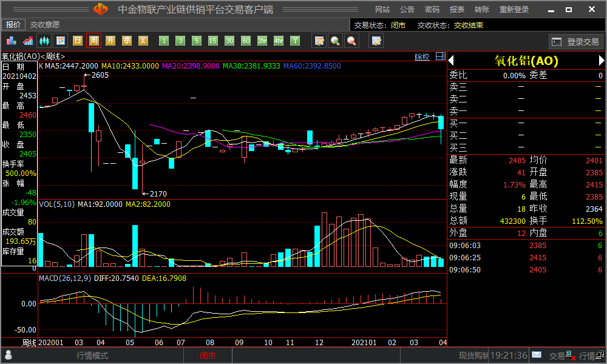Click the 09:06:25 trade record row
This screenshot has width=607, height=364.
pyautogui.click(x=526, y=258)
